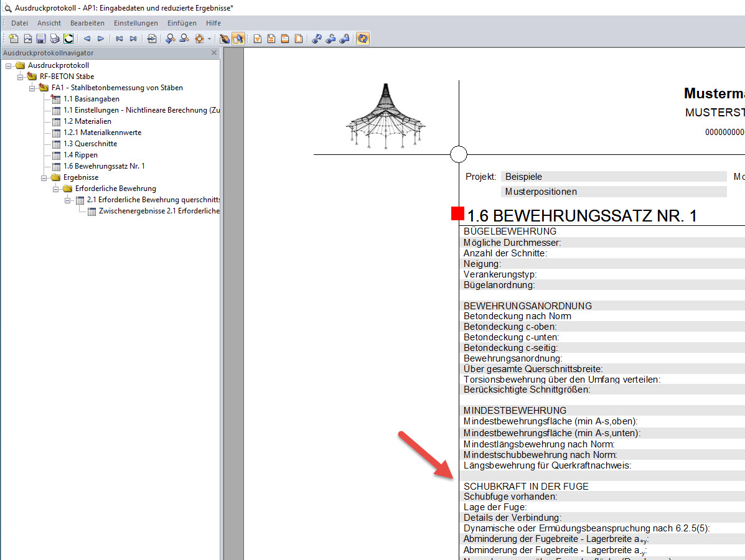Activate the Zoom Out magnifier icon

(x=184, y=38)
